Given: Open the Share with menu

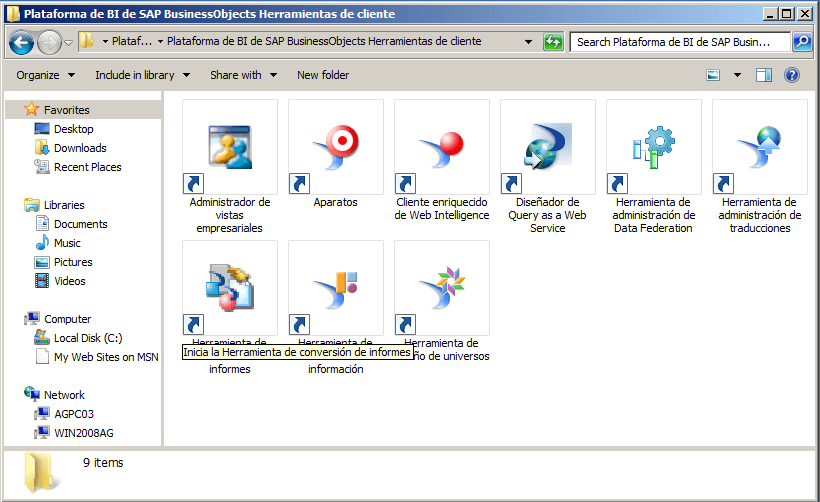Looking at the screenshot, I should point(242,75).
